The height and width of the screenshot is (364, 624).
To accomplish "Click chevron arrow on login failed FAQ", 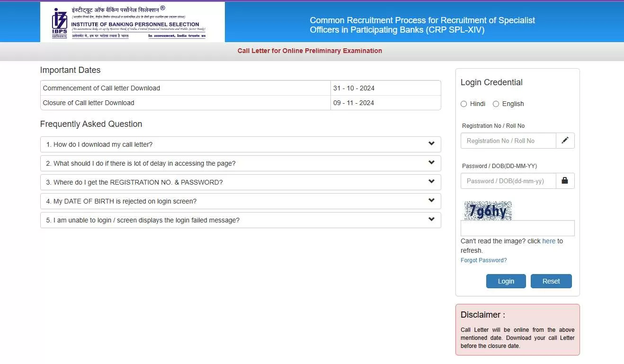I will (431, 220).
